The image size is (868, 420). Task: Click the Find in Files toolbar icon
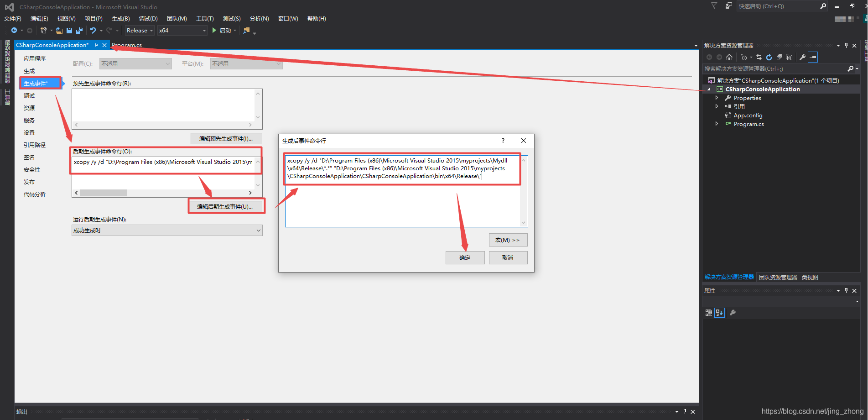[246, 31]
